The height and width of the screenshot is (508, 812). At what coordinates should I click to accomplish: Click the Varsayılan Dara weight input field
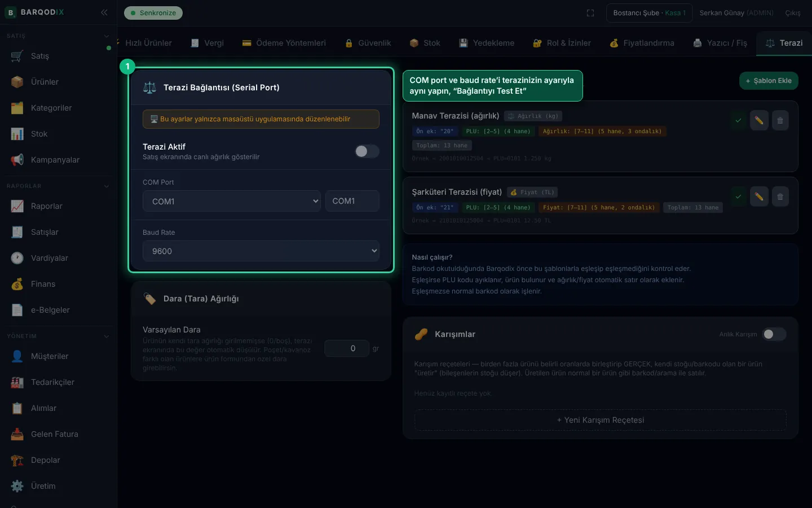(x=347, y=348)
